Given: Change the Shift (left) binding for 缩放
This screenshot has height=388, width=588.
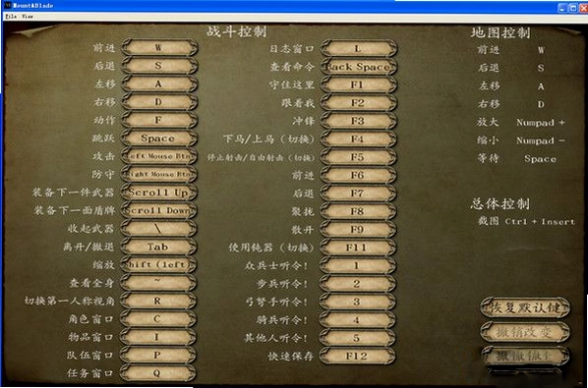Looking at the screenshot, I should [x=158, y=265].
